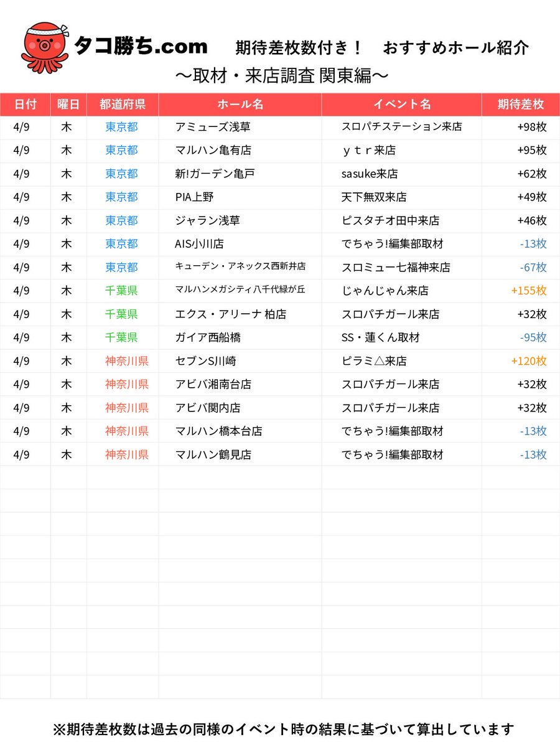
Task: Click the キューデン・アネックス西新井店 hall cell
Action: pyautogui.click(x=240, y=267)
